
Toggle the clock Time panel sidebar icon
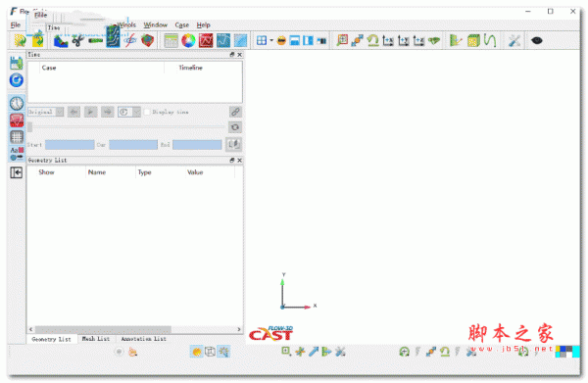coord(17,103)
